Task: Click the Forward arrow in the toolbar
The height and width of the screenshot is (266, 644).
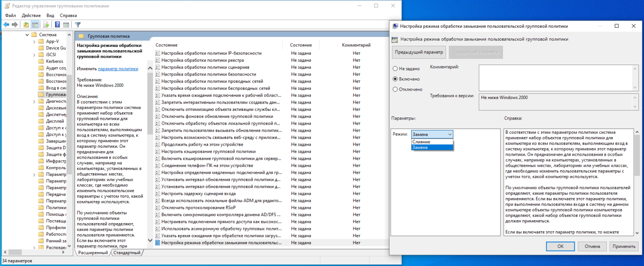Action: (15, 24)
